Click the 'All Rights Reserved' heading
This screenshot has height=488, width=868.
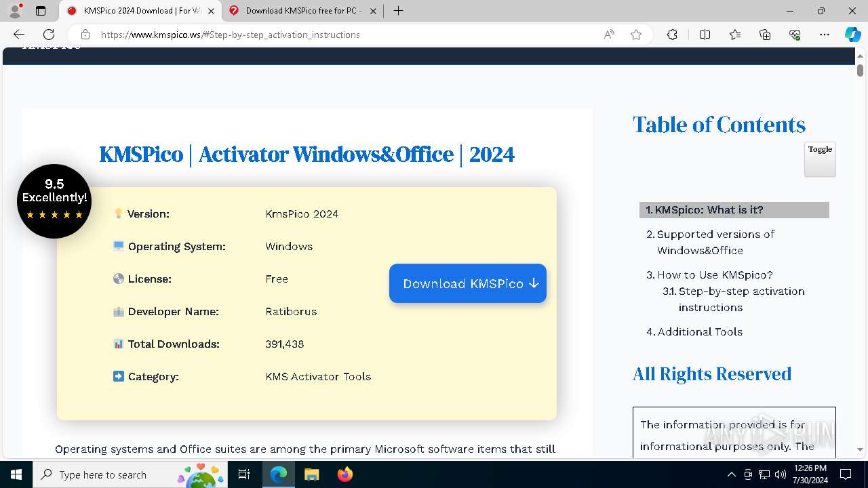click(x=712, y=374)
